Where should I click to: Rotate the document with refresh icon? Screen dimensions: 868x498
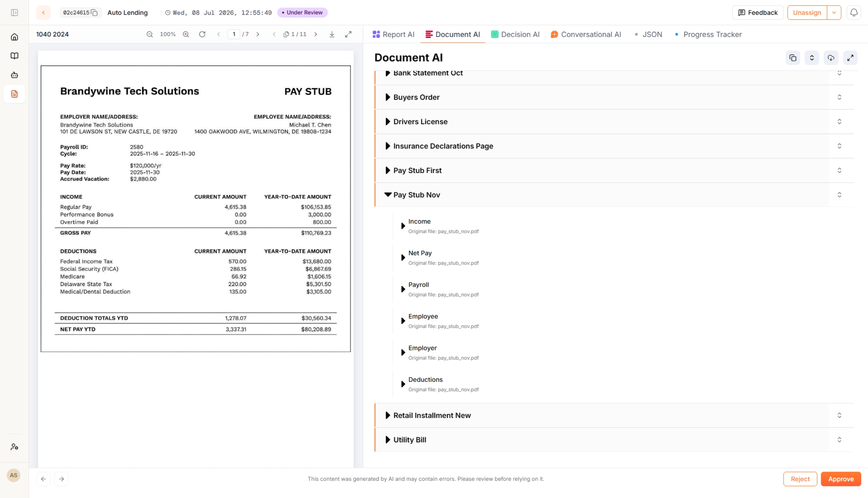tap(202, 34)
